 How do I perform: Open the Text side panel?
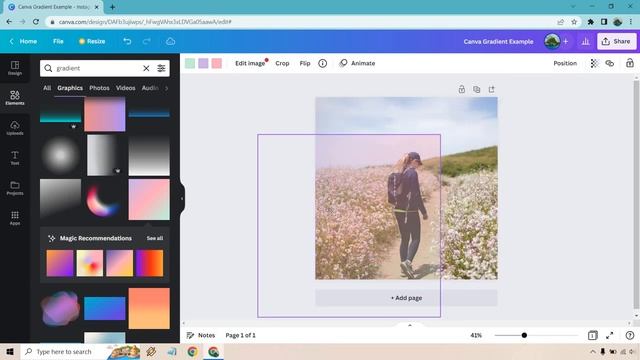coord(15,158)
